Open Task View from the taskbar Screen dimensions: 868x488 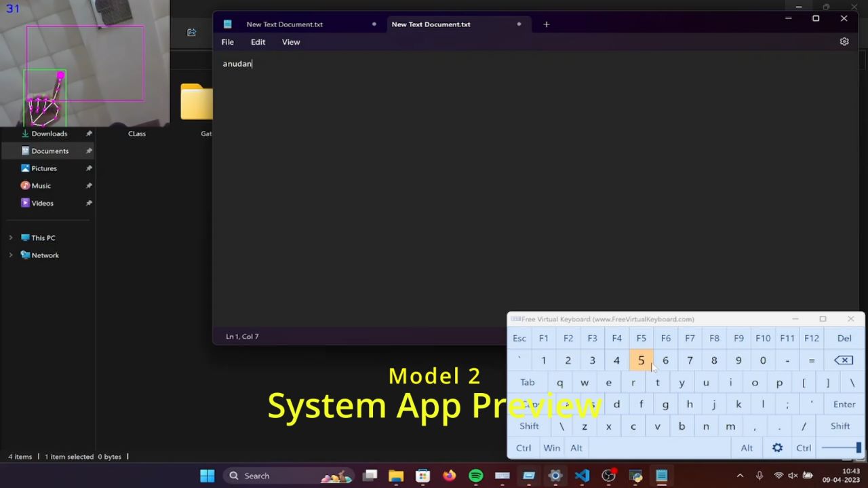click(370, 476)
